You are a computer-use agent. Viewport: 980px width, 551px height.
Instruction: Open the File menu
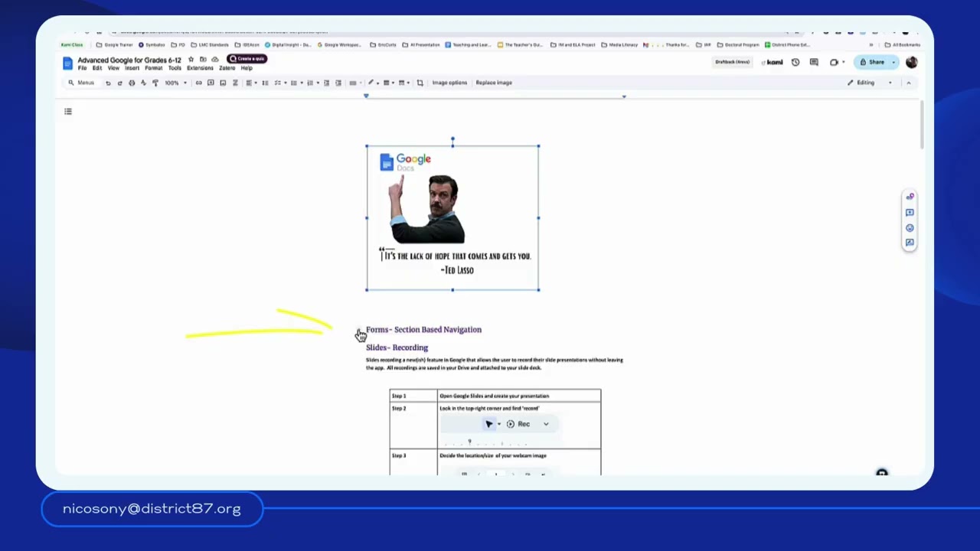[x=82, y=68]
